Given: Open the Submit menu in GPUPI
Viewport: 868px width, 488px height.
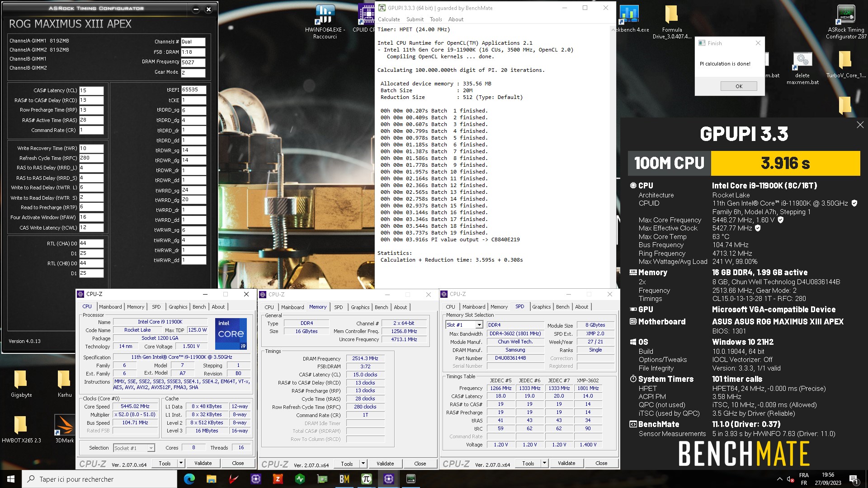Looking at the screenshot, I should click(415, 19).
